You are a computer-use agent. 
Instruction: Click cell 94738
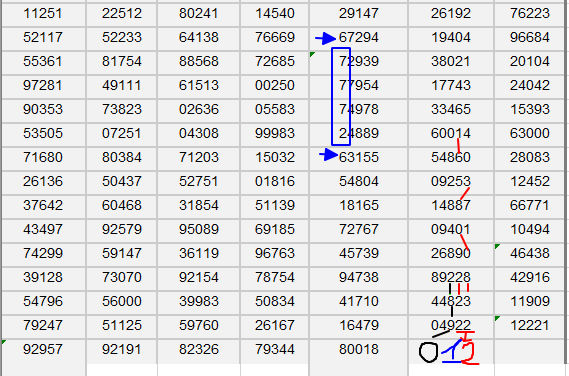(x=359, y=278)
